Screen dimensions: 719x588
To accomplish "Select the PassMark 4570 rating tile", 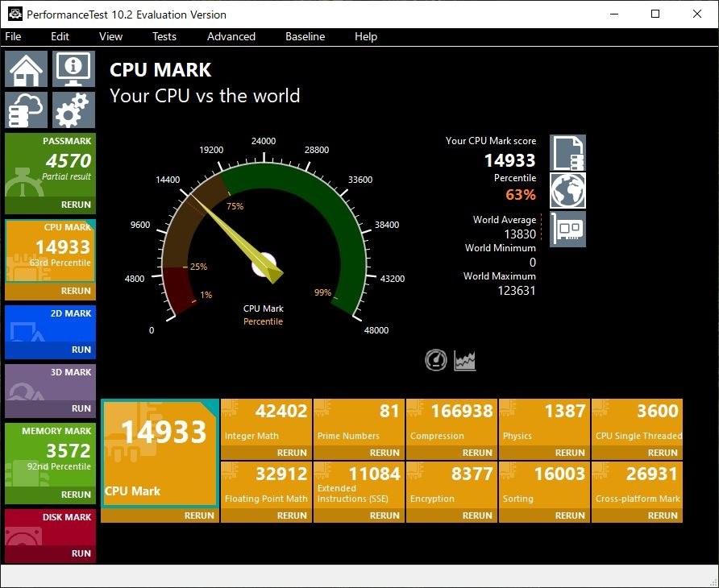I will tap(51, 165).
